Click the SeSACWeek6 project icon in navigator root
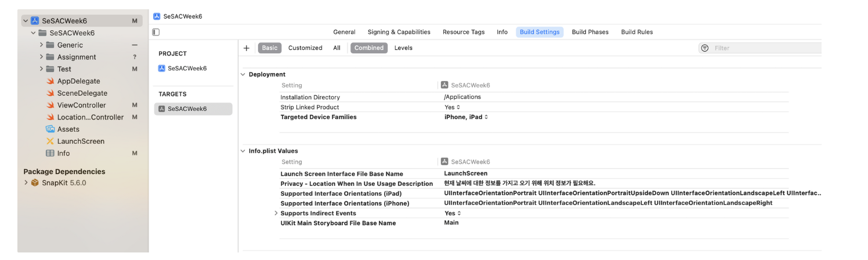Viewport: 868px width, 260px height. (x=35, y=21)
